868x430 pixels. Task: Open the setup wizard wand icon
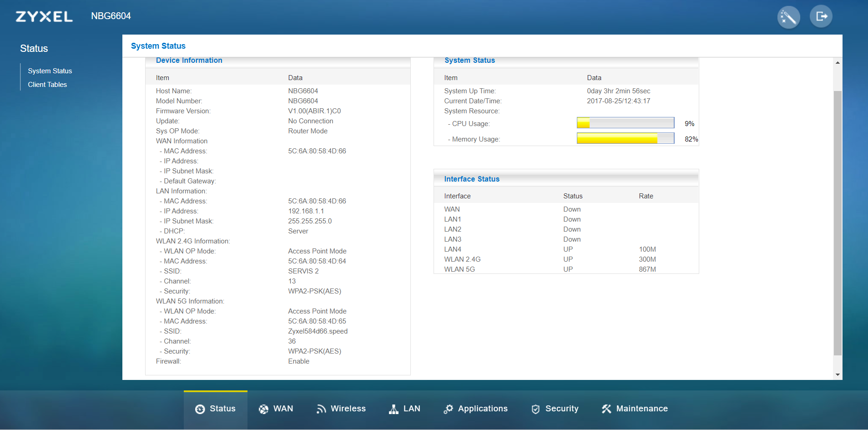pos(788,17)
